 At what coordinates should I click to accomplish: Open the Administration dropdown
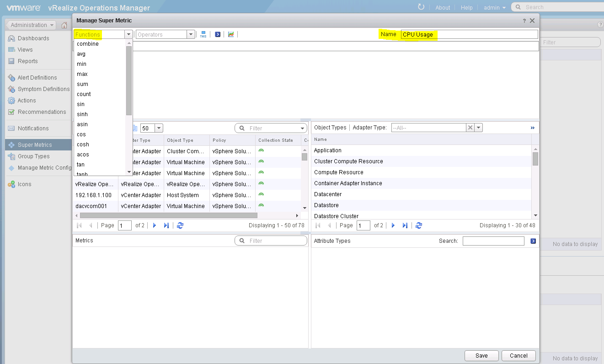32,25
